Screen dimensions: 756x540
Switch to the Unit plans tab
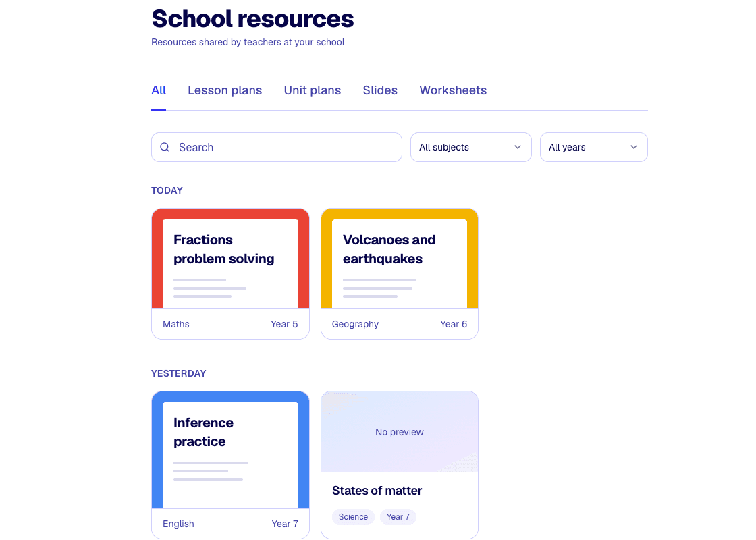[x=312, y=90]
